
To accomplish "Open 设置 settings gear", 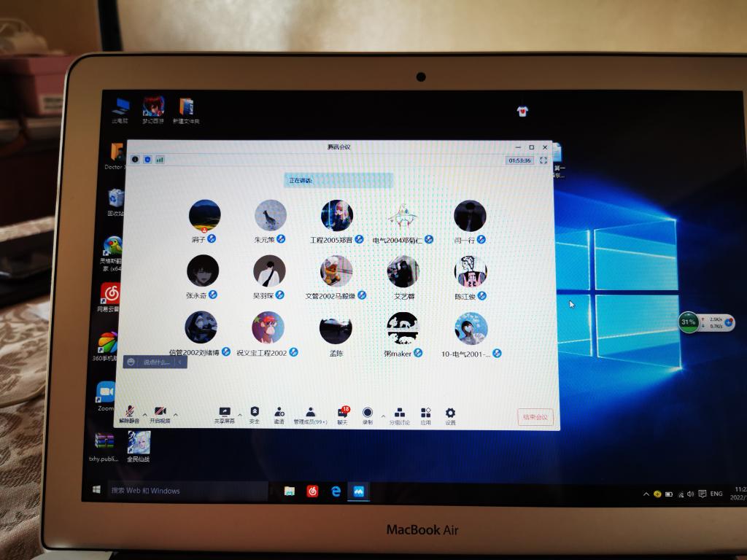I will pyautogui.click(x=450, y=416).
